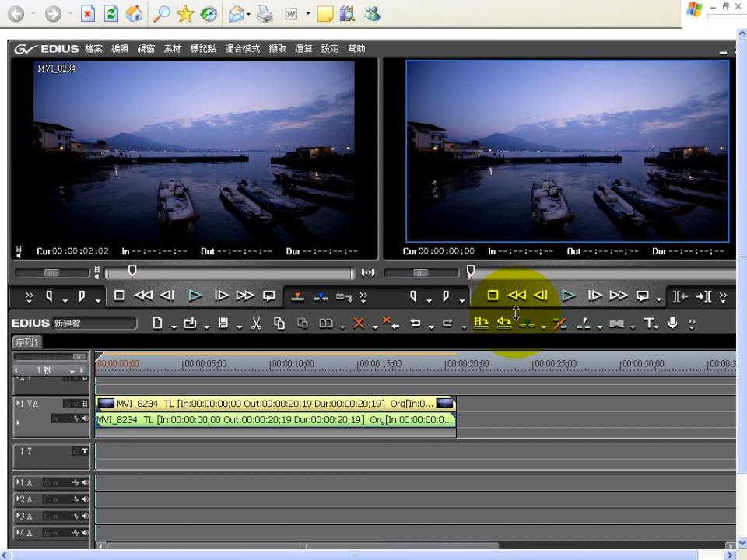Click the microphone voice-over icon
The width and height of the screenshot is (747, 560).
(672, 323)
